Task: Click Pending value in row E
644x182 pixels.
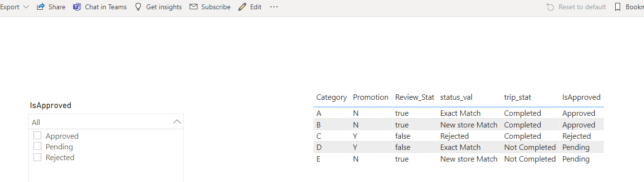Action: (x=576, y=159)
